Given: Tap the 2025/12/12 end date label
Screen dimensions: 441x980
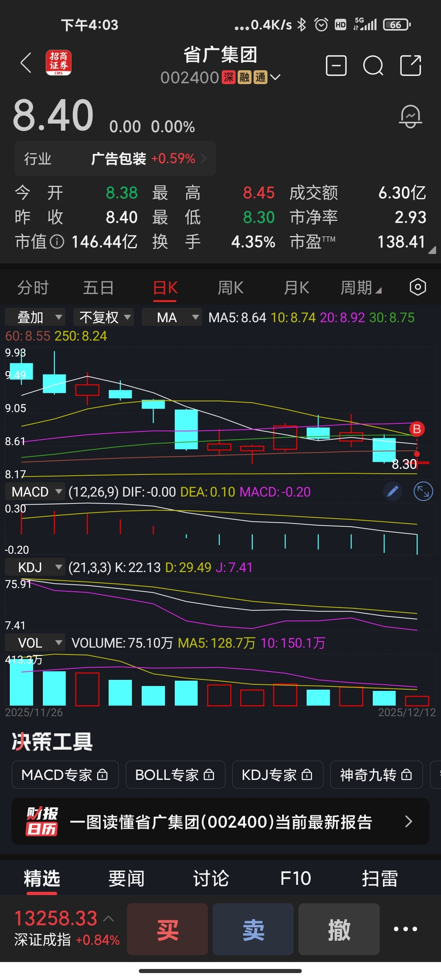Looking at the screenshot, I should (407, 712).
